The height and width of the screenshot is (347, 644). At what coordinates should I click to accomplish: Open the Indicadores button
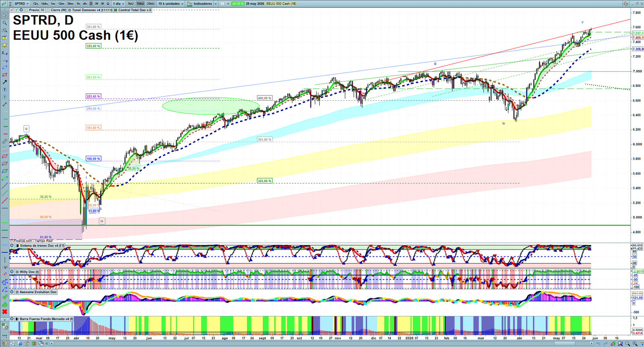click(199, 4)
